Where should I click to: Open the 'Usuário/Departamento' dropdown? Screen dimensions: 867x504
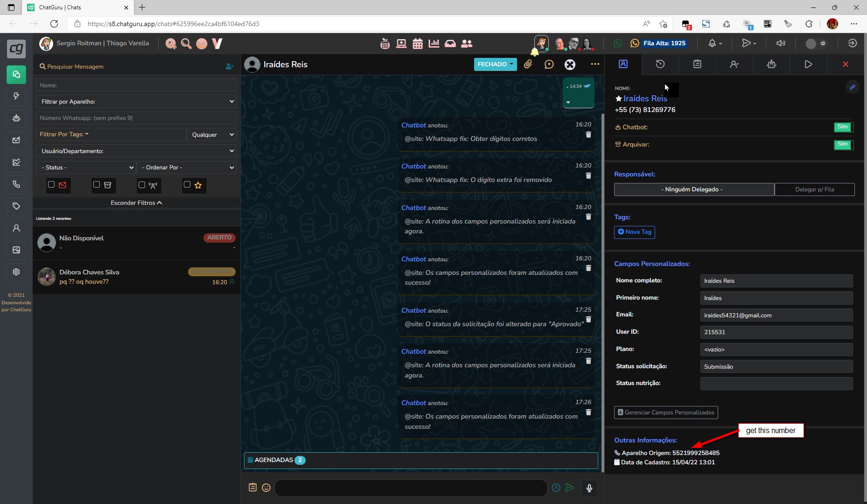pos(136,151)
